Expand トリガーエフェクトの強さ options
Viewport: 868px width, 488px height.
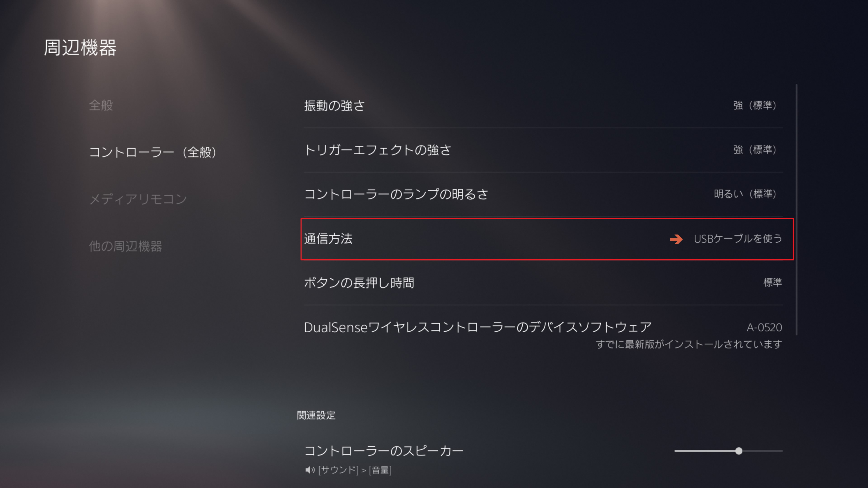point(377,150)
